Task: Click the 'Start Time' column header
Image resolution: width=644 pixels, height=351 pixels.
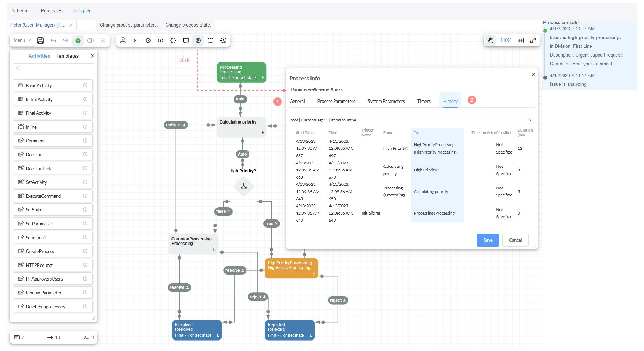Action: point(305,133)
